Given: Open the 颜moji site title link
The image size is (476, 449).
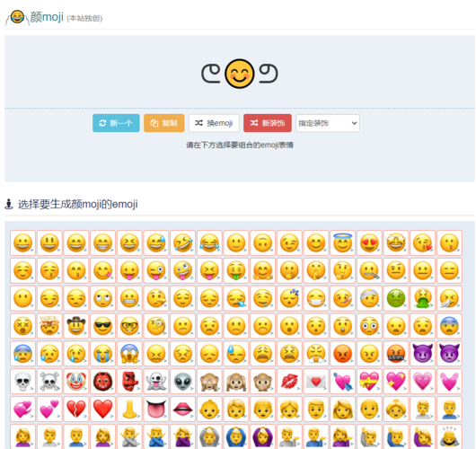Looking at the screenshot, I should point(47,17).
